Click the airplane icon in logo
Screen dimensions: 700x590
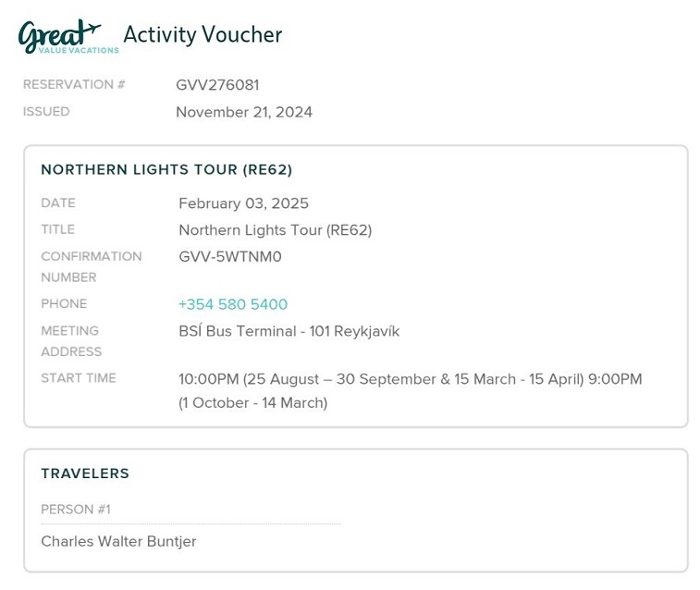coord(92,29)
